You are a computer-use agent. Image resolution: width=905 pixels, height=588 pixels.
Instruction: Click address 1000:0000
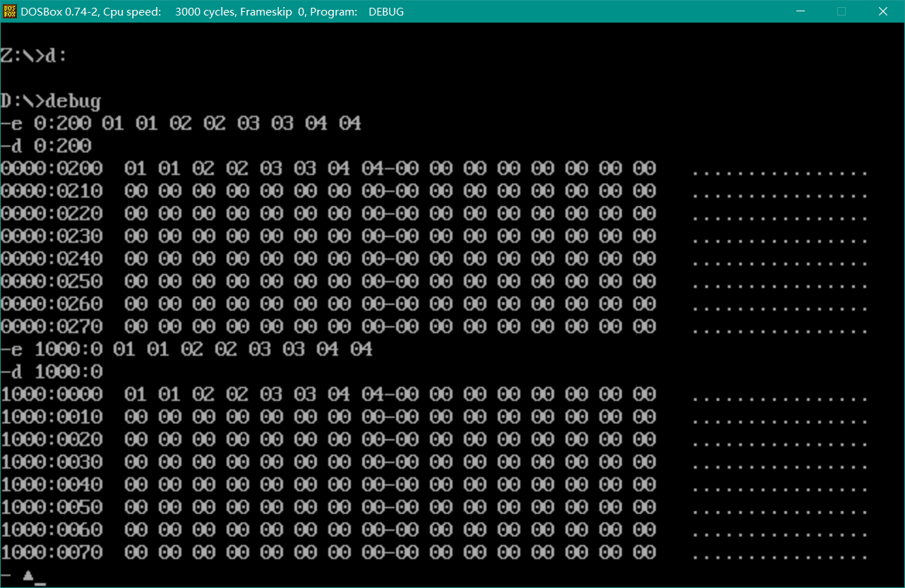coord(52,395)
